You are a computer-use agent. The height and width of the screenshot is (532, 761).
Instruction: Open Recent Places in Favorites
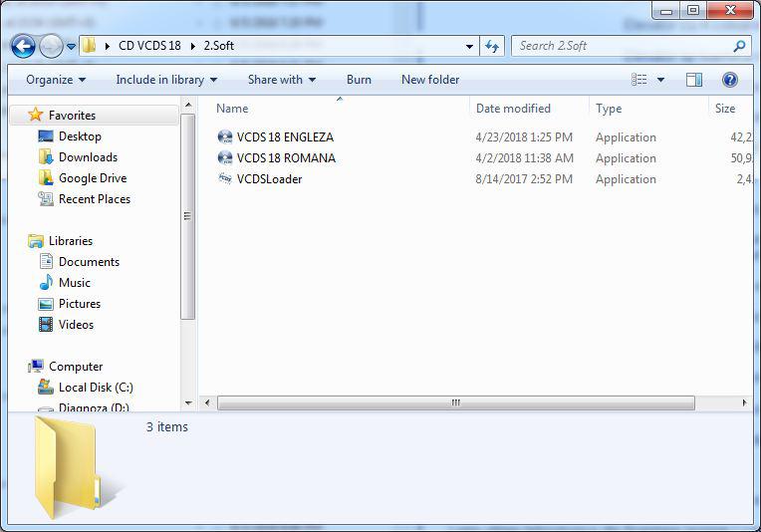[95, 199]
